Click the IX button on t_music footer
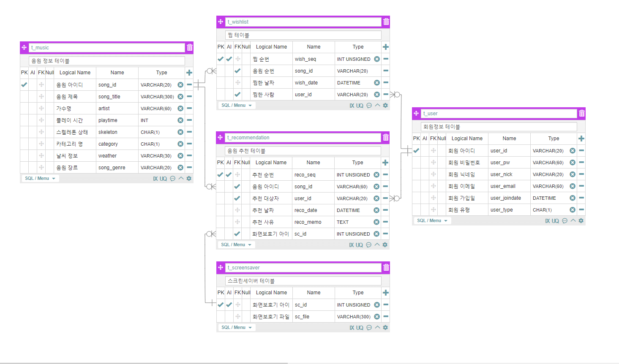The width and height of the screenshot is (619, 364). pyautogui.click(x=155, y=179)
